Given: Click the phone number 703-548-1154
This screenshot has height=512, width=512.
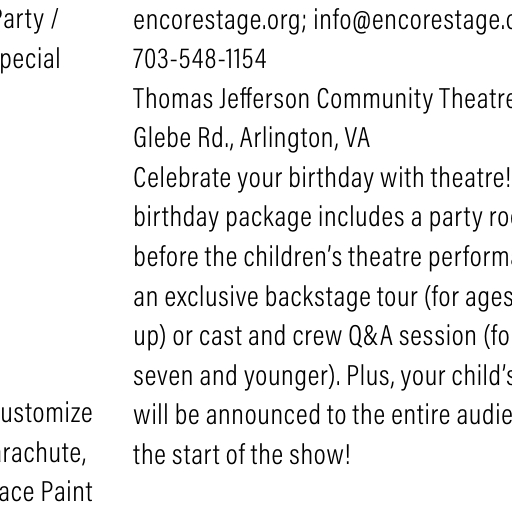Looking at the screenshot, I should (x=200, y=59).
